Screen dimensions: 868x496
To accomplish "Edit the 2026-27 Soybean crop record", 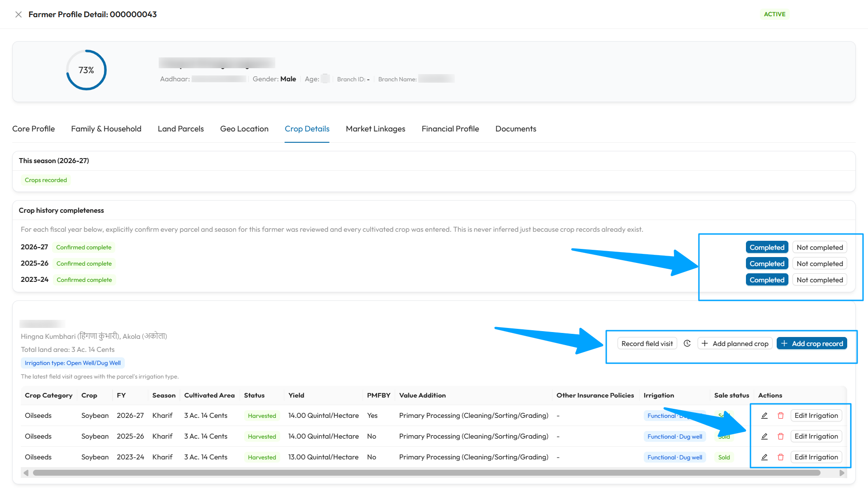I will pos(764,416).
